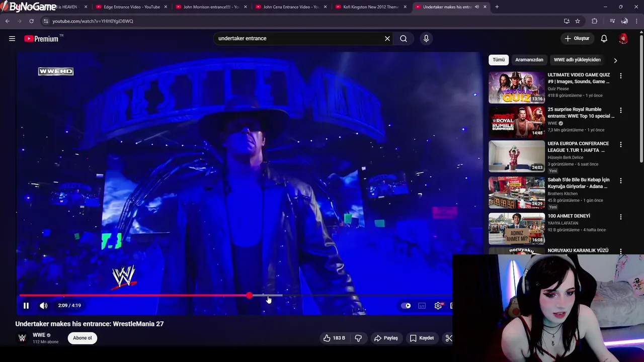Toggle the autoplay switch in the player
This screenshot has height=362, width=644.
point(406,305)
